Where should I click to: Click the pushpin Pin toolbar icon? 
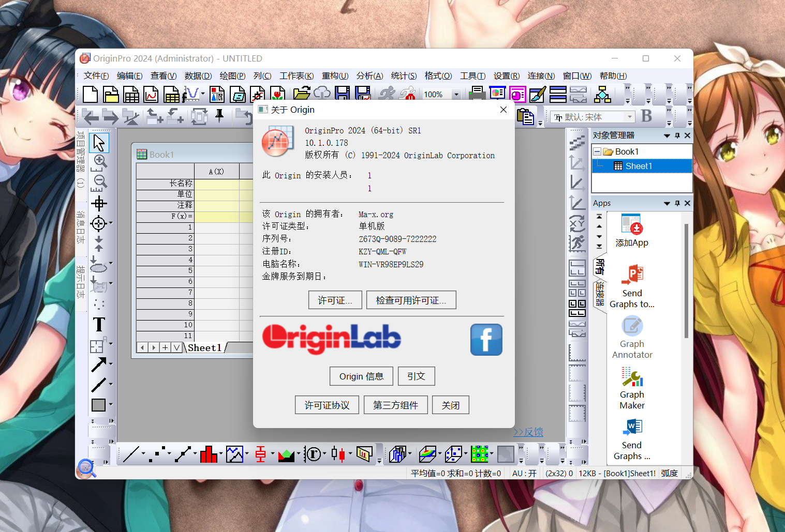[219, 116]
